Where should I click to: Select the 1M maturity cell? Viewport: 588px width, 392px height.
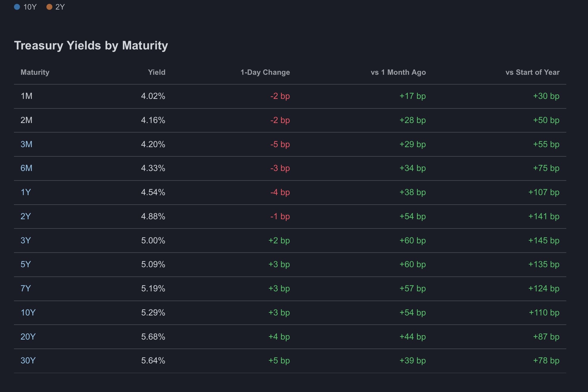click(x=26, y=96)
